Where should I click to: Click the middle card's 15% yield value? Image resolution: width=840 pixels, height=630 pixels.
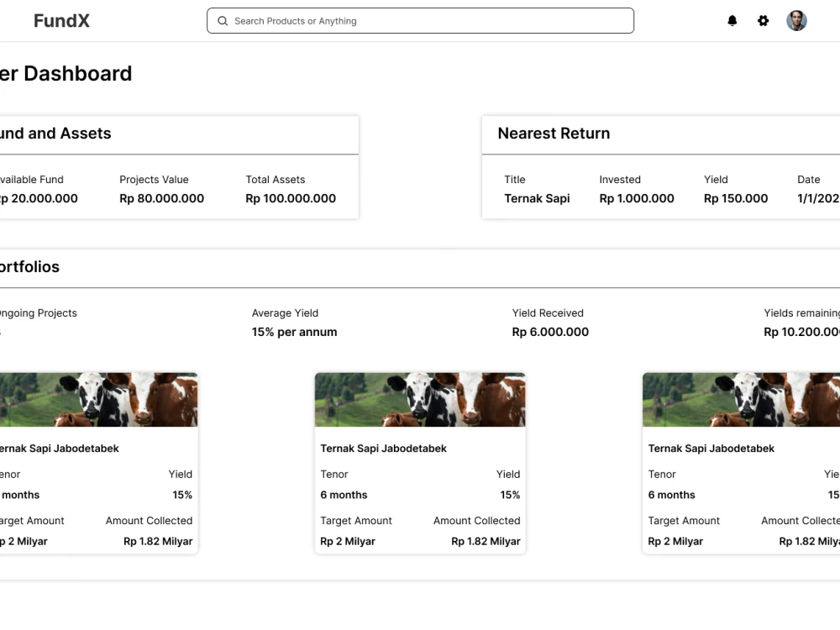510,495
